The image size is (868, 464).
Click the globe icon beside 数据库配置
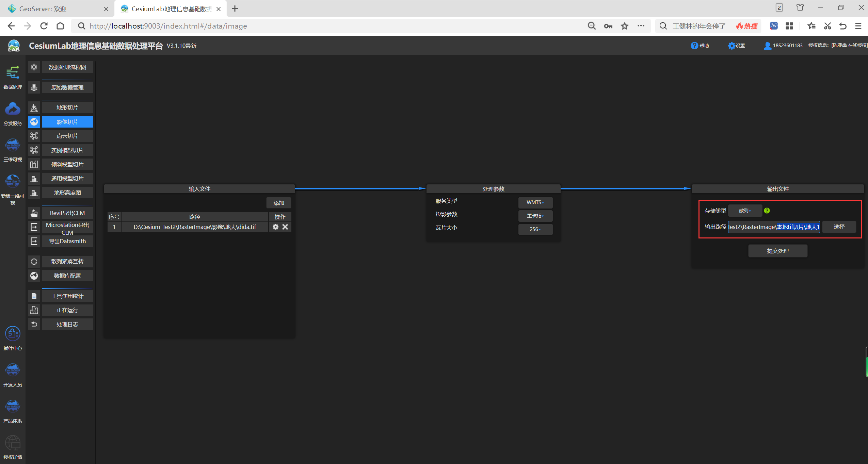pyautogui.click(x=34, y=276)
